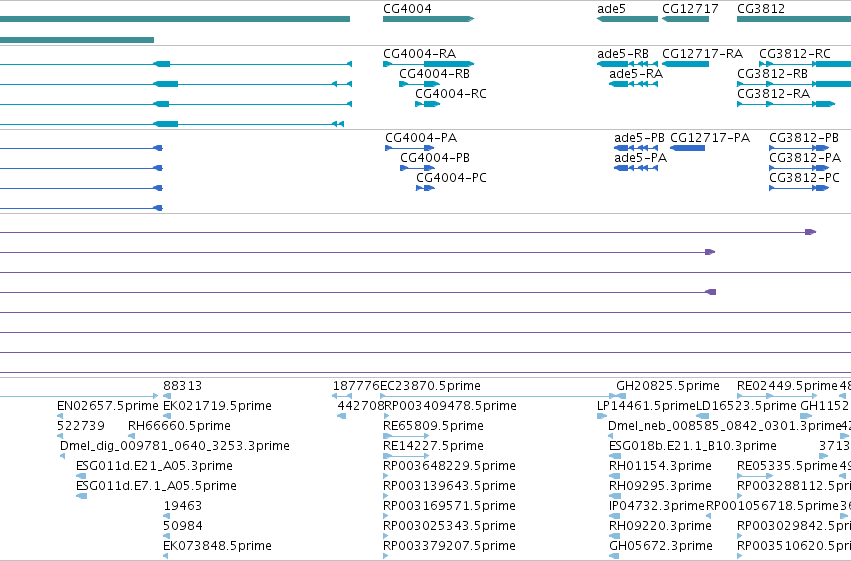The image size is (851, 561).
Task: Select transcript CG4004-RB
Action: tap(419, 84)
